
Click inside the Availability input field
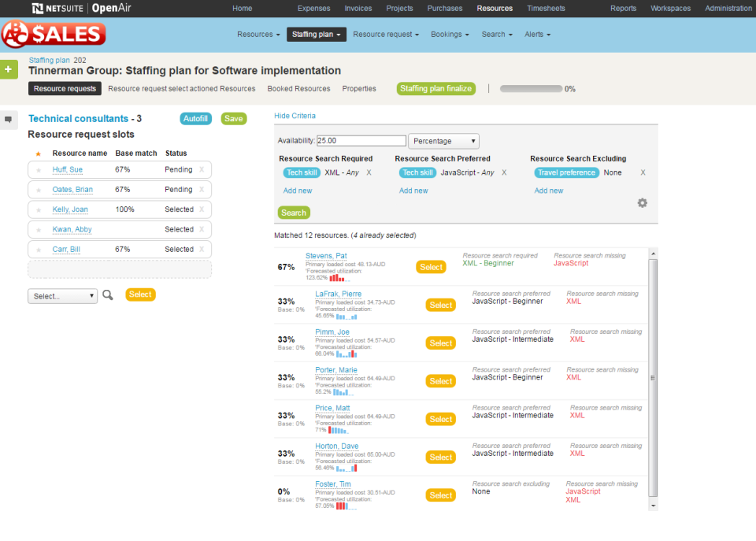(x=360, y=140)
